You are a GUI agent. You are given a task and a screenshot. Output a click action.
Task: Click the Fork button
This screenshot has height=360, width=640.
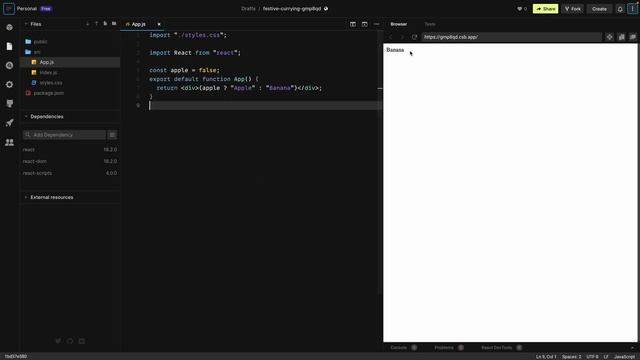coord(572,9)
